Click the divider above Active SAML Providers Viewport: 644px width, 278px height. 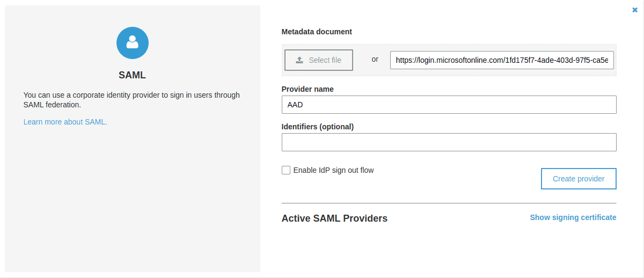tap(449, 203)
